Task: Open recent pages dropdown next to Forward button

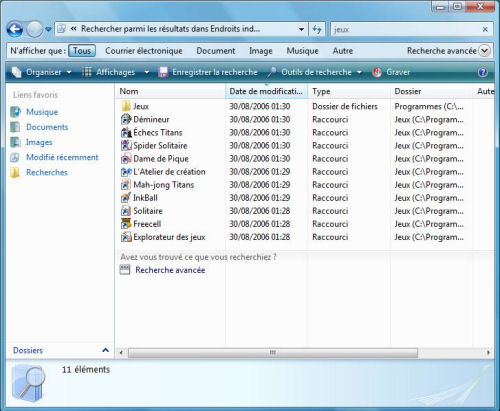Action: click(48, 30)
